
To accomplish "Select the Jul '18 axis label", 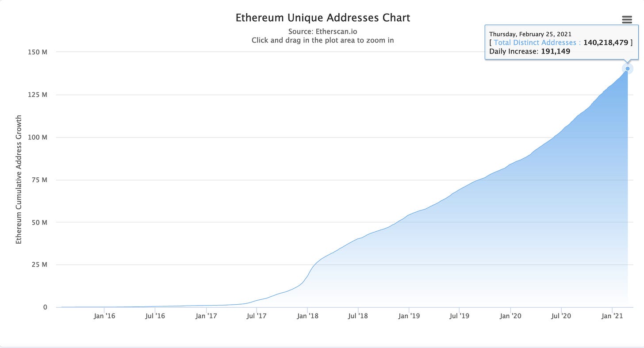I will pyautogui.click(x=359, y=316).
